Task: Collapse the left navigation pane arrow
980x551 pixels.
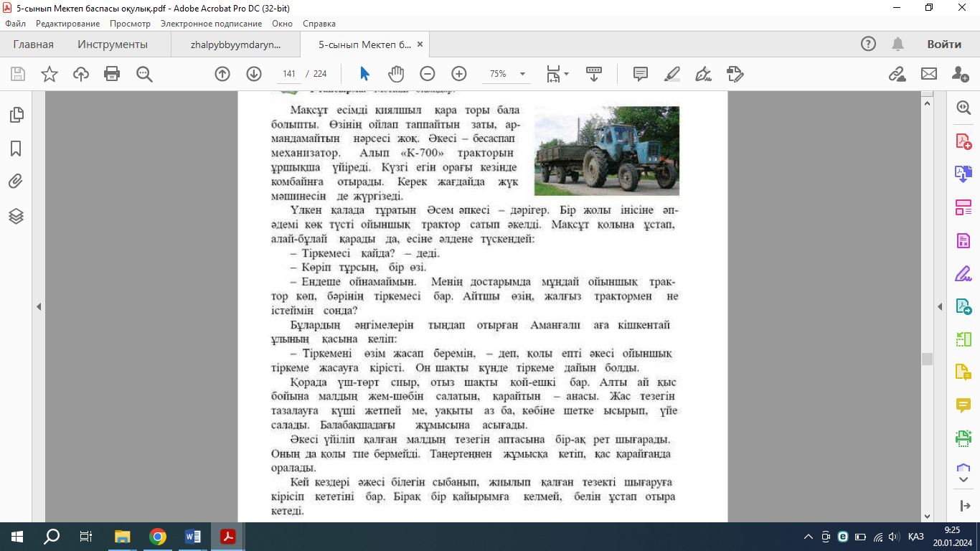Action: pos(39,306)
